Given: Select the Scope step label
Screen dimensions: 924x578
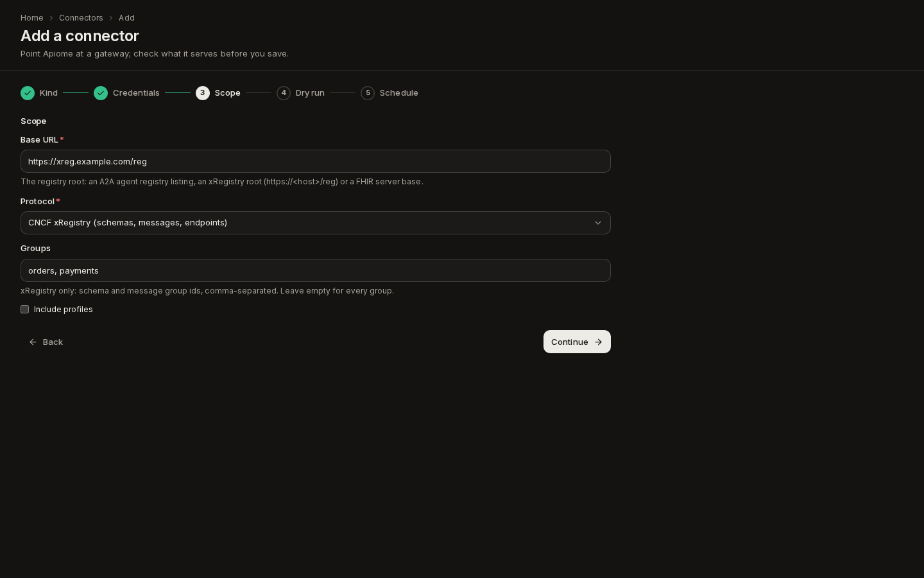Looking at the screenshot, I should (228, 93).
